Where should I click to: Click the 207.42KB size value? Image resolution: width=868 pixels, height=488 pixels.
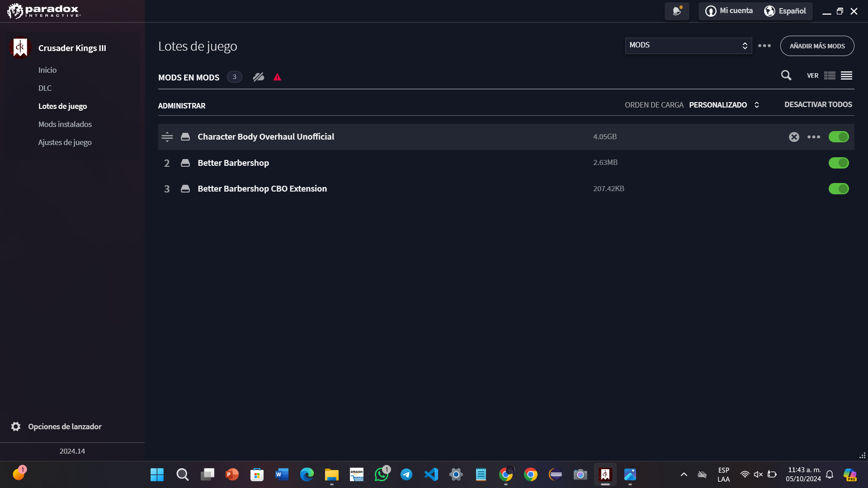click(609, 188)
